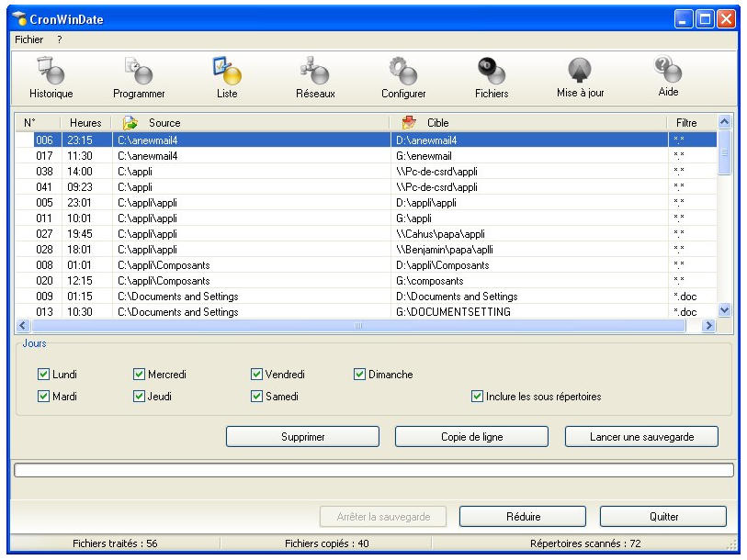Open the Fichiers toolbar icon
This screenshot has height=560, width=747.
point(492,77)
